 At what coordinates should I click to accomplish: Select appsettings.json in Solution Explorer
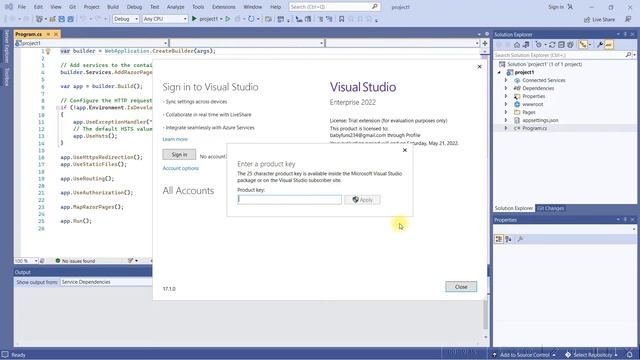540,120
